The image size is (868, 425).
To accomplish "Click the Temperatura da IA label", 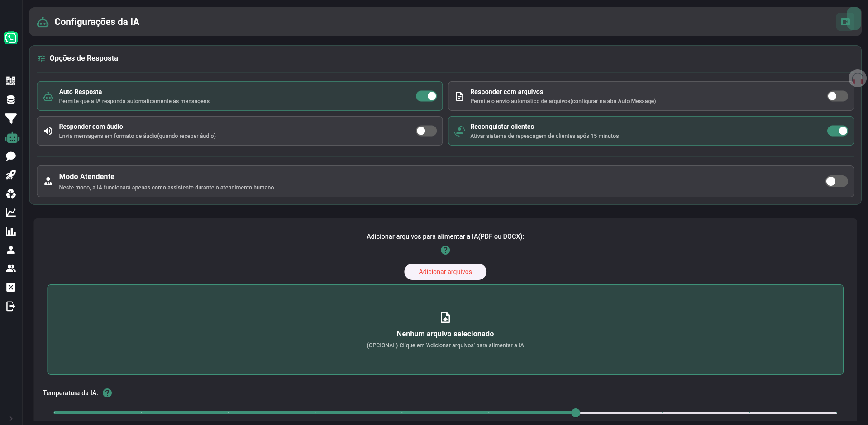I will (71, 393).
